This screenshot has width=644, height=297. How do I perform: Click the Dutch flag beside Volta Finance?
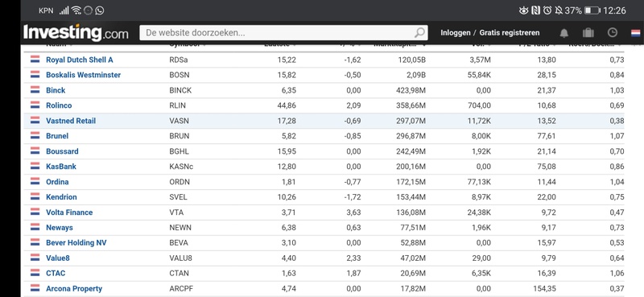pos(35,212)
